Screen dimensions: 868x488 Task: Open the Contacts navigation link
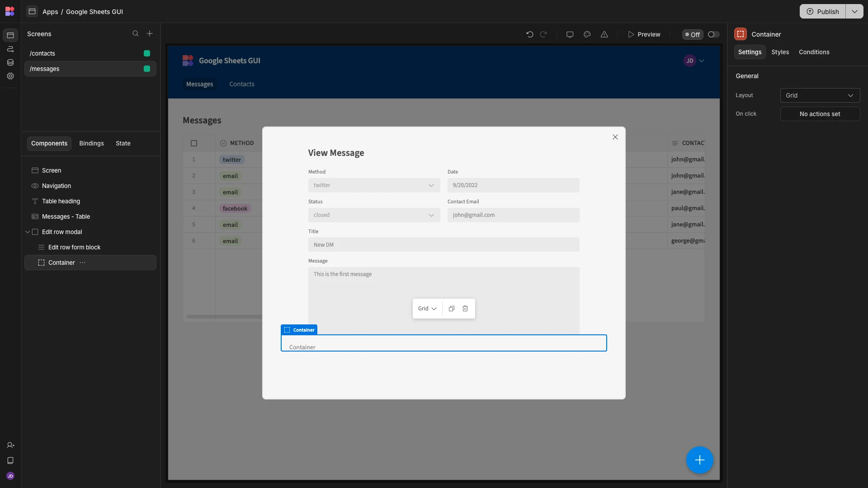pyautogui.click(x=241, y=84)
